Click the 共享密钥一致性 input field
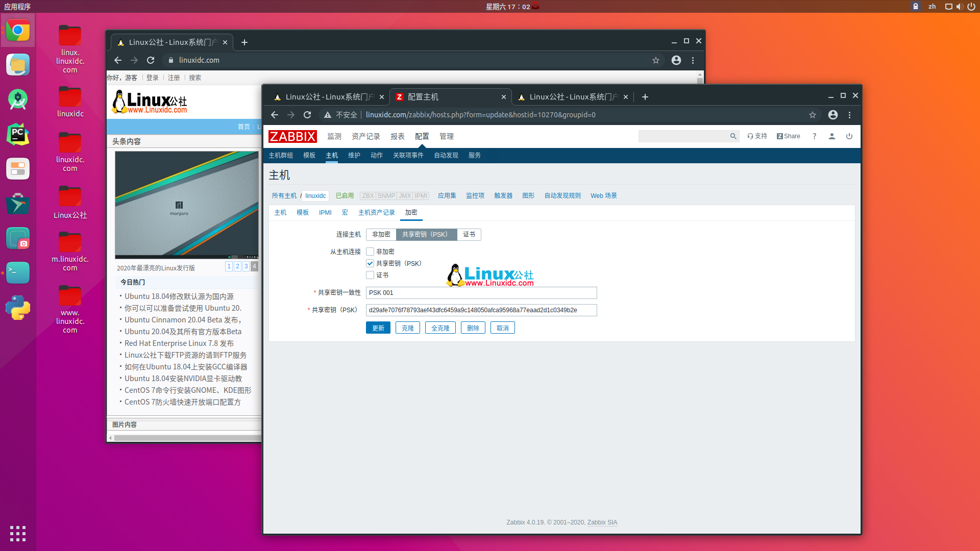The image size is (980, 551). (x=481, y=293)
